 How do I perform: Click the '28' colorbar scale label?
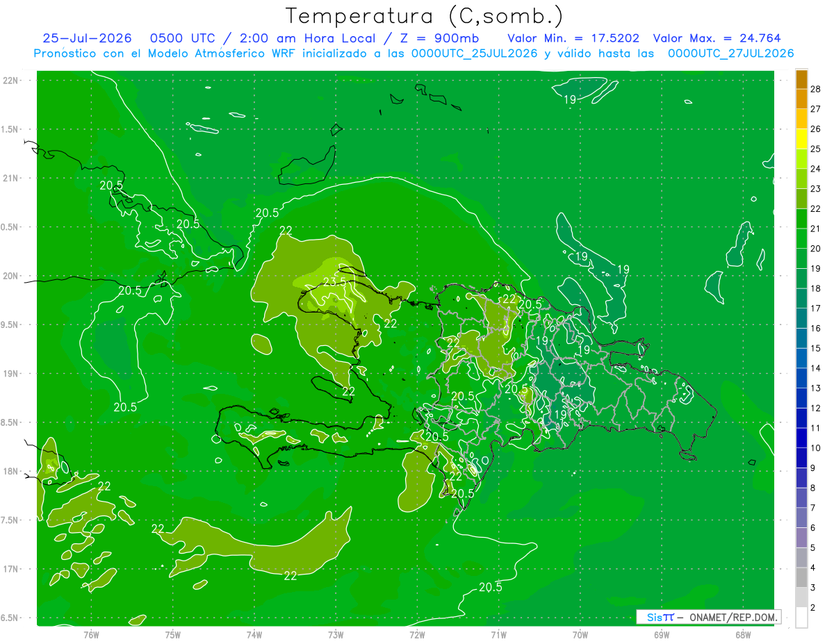point(816,89)
